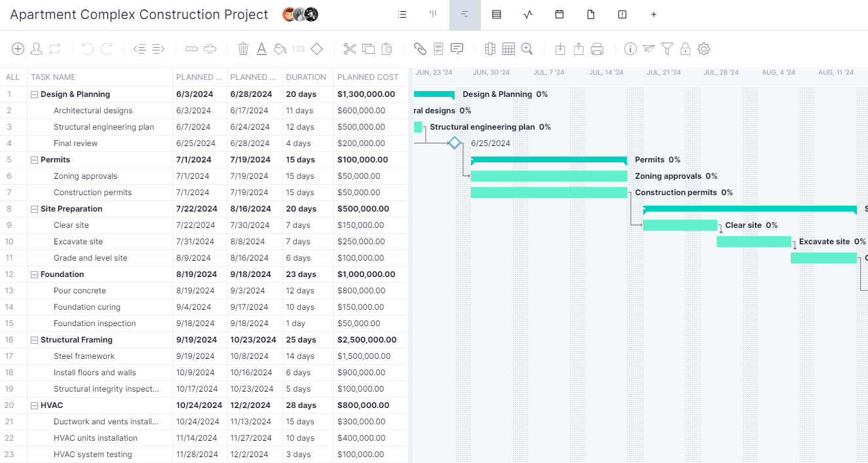Click the text color A icon

(261, 48)
